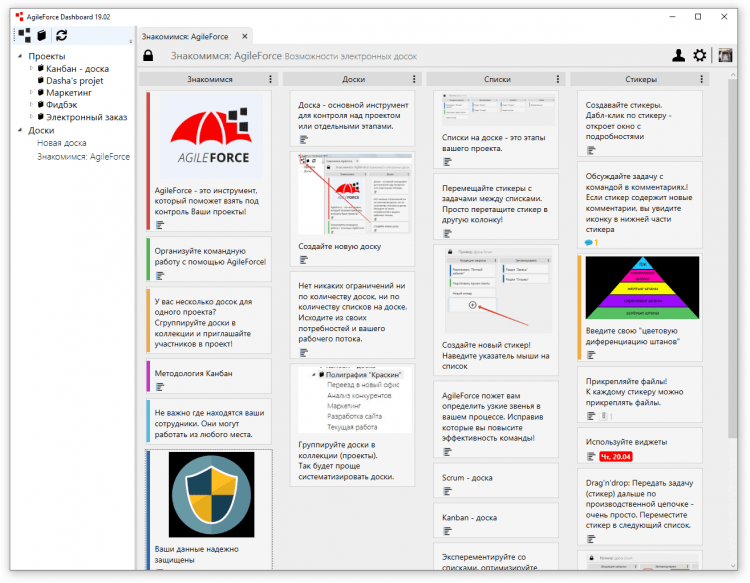
Task: Select the orange У вас несколько досок sticker
Action: [x=209, y=321]
